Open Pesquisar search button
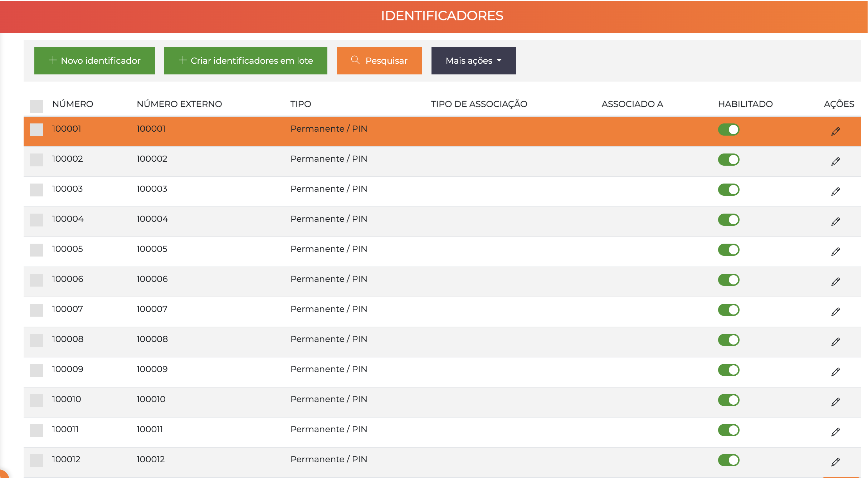868x478 pixels. tap(379, 61)
